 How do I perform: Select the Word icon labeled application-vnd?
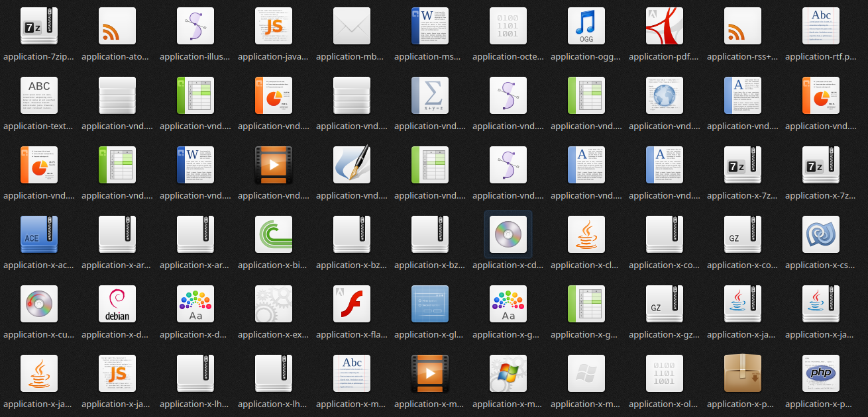(x=195, y=165)
